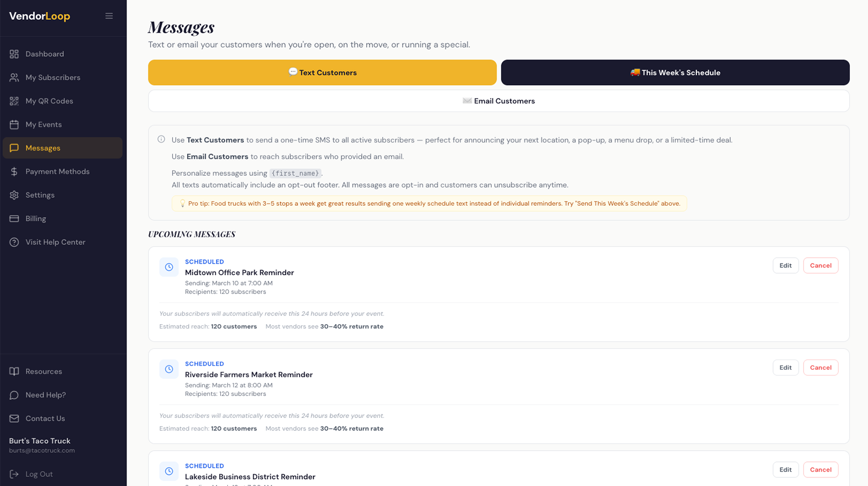
Task: Click the Log Out arrow icon
Action: (x=14, y=474)
